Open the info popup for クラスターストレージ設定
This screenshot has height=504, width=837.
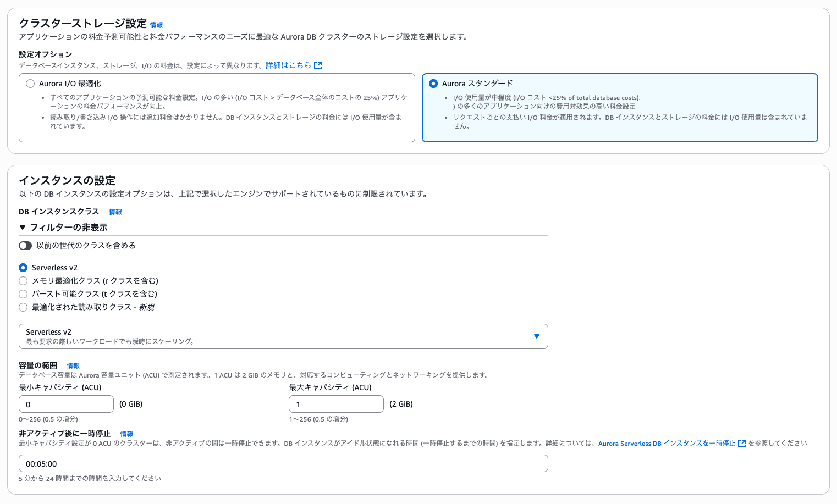(x=156, y=24)
